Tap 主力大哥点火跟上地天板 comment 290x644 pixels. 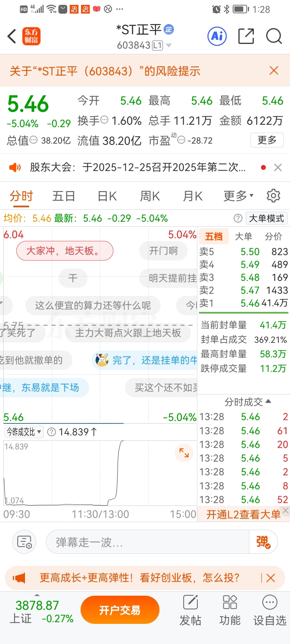tap(128, 333)
